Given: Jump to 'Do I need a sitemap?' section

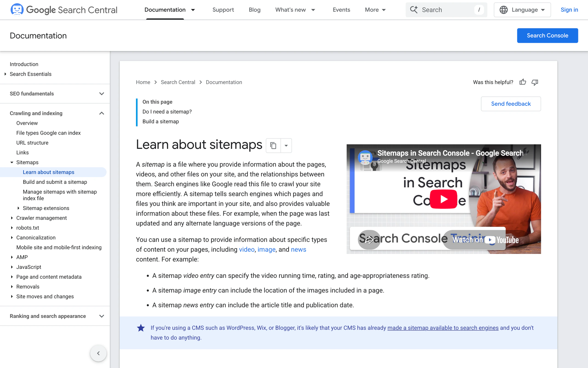Looking at the screenshot, I should coord(167,112).
